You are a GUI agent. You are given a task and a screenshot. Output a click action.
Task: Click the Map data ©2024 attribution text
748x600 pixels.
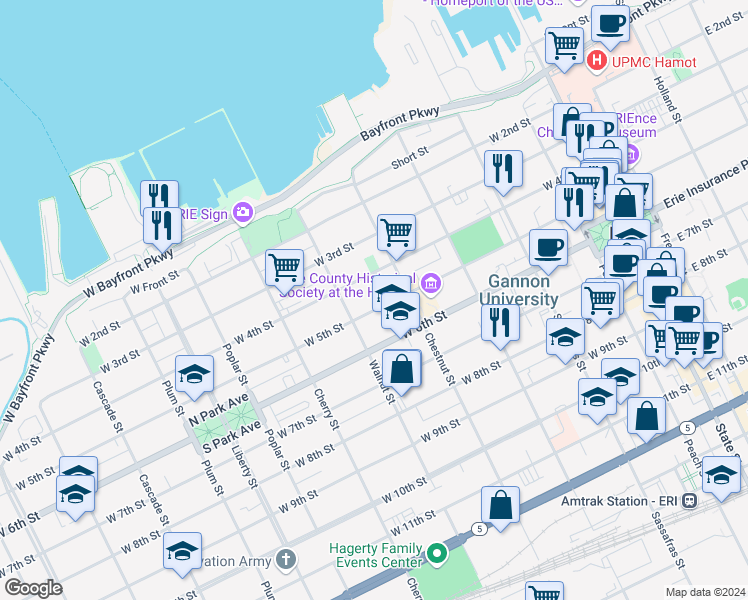coord(705,592)
